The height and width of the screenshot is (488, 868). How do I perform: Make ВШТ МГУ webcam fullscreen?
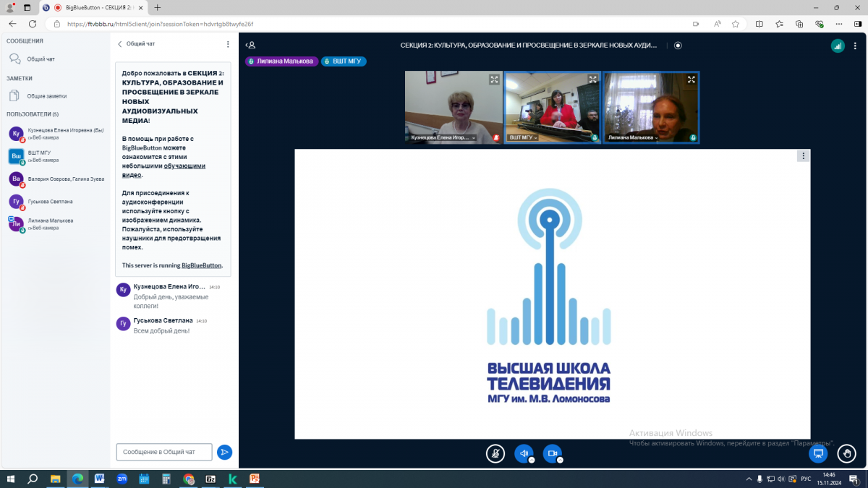pos(593,80)
